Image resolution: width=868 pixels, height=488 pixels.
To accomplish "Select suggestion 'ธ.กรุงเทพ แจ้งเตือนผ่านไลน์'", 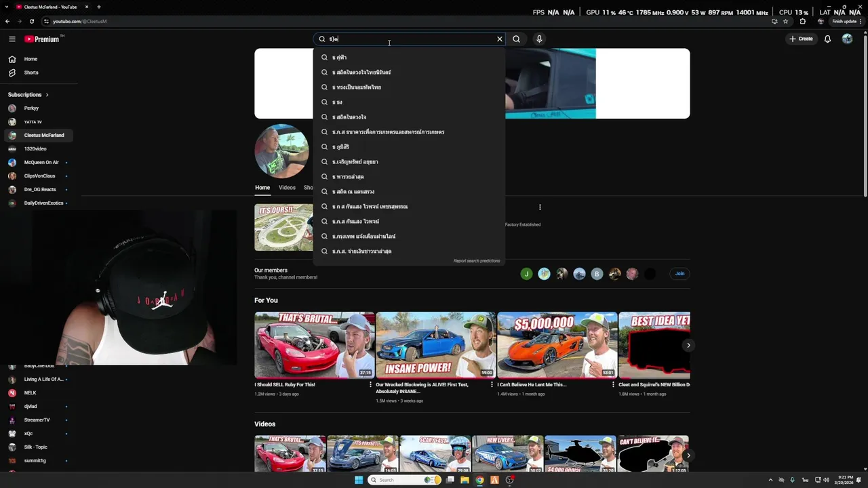I will click(409, 237).
